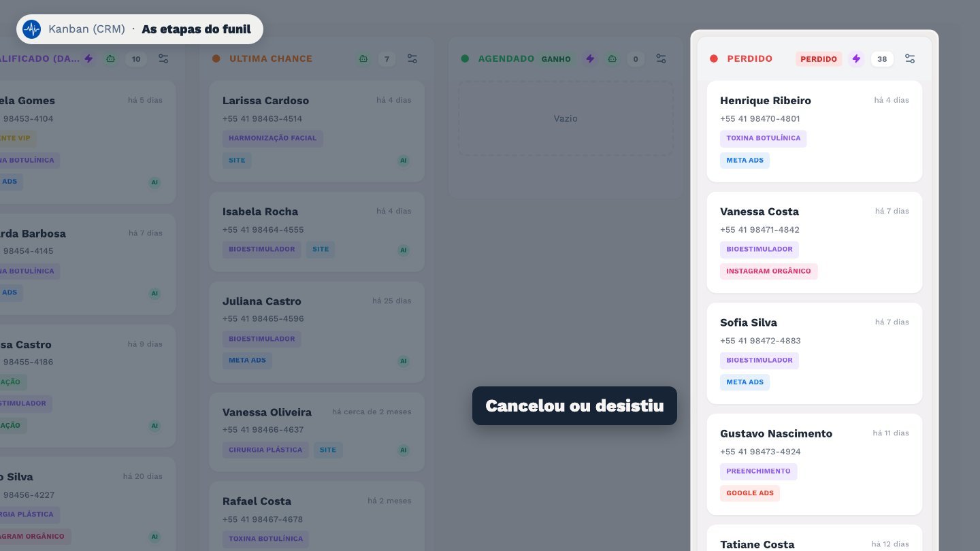Click the 38 count in Perdido header

[882, 59]
